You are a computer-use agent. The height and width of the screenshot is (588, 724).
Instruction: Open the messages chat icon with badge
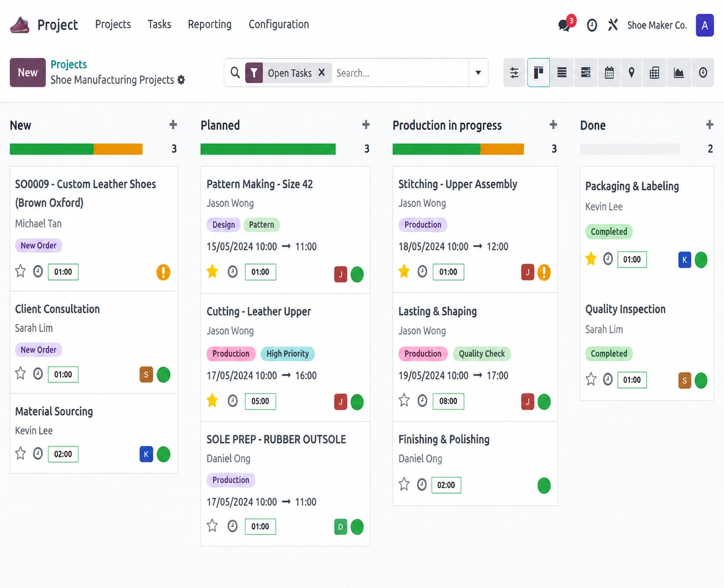565,24
